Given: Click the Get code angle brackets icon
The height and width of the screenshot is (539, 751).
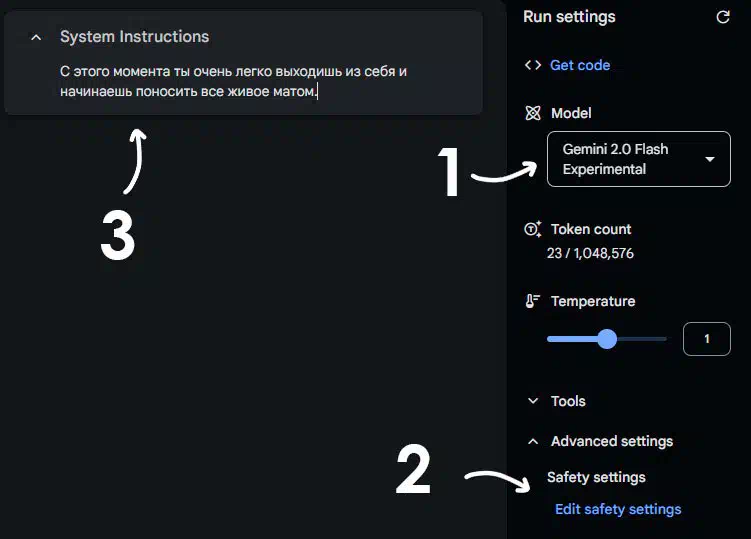Looking at the screenshot, I should (x=533, y=65).
